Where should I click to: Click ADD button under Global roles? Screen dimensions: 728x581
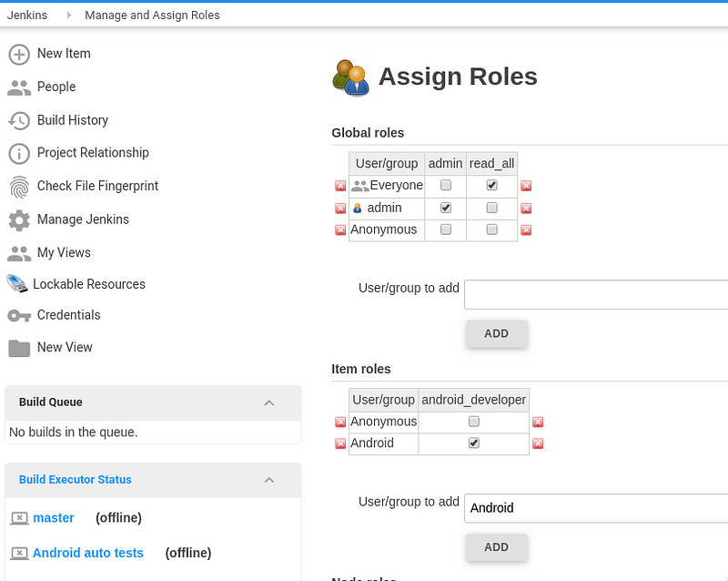(x=496, y=333)
